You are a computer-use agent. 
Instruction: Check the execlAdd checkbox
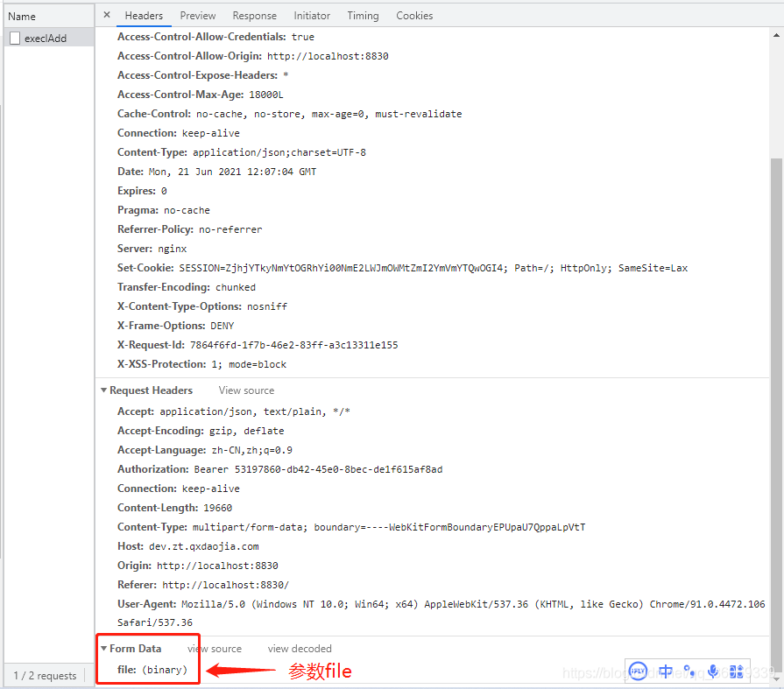[x=14, y=37]
